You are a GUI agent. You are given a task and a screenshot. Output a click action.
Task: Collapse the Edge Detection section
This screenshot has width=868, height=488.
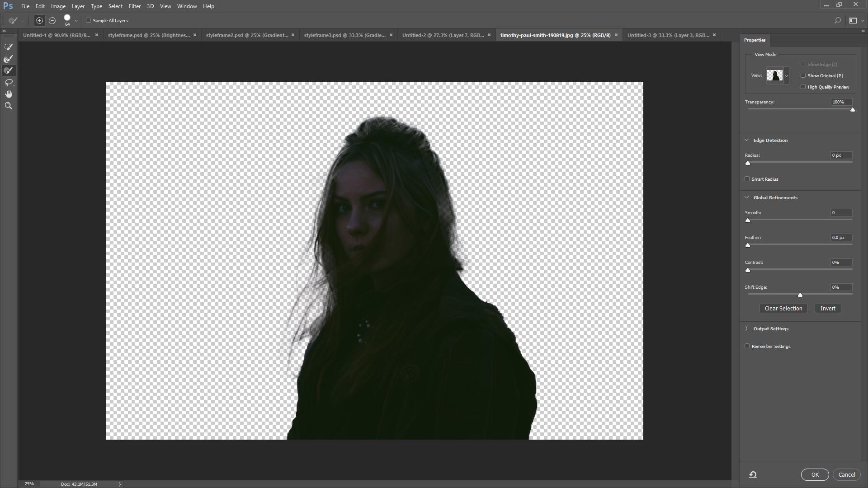[747, 140]
